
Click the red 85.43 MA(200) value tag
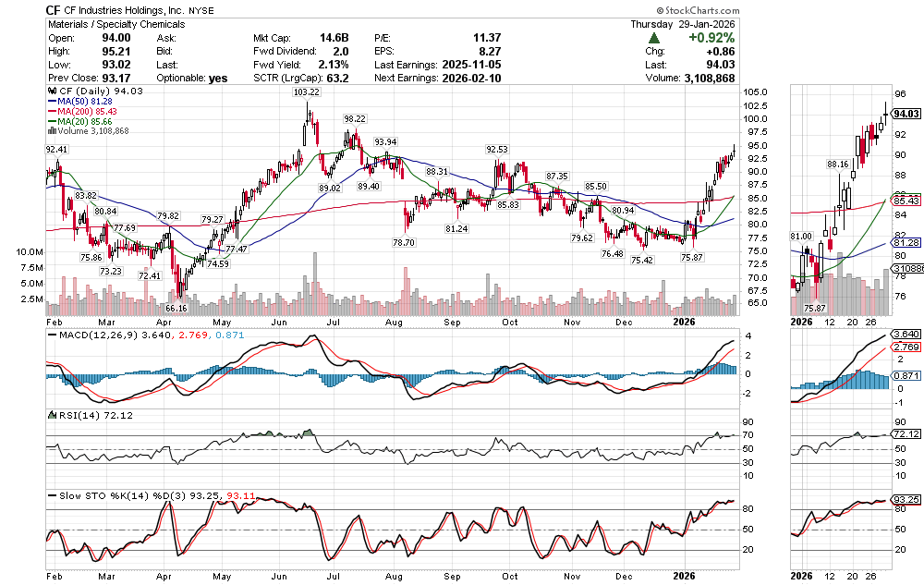click(x=906, y=201)
